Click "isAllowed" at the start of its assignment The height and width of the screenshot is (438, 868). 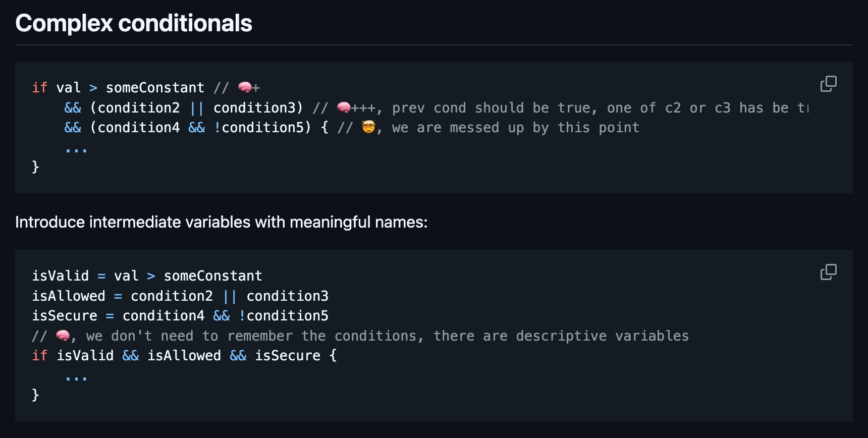(x=69, y=296)
